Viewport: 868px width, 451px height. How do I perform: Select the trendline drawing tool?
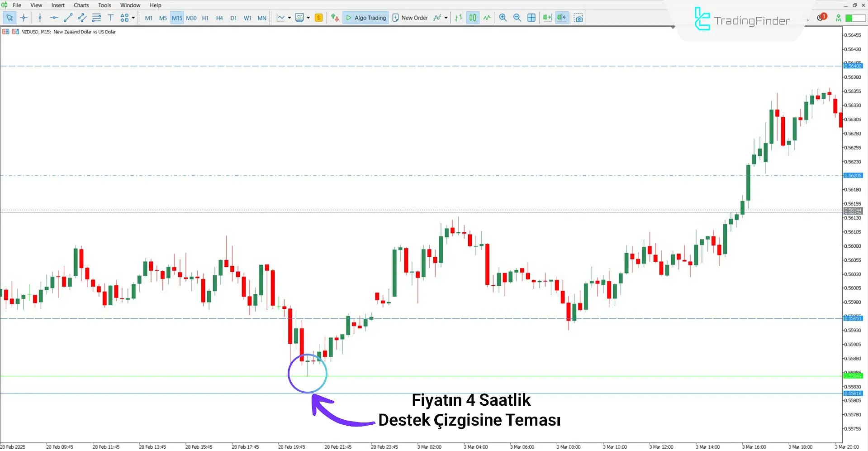click(68, 18)
